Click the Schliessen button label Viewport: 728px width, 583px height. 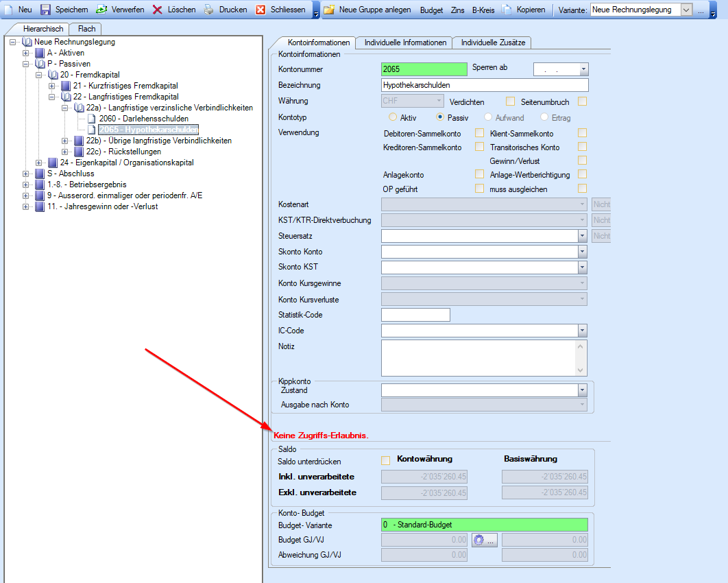point(288,10)
